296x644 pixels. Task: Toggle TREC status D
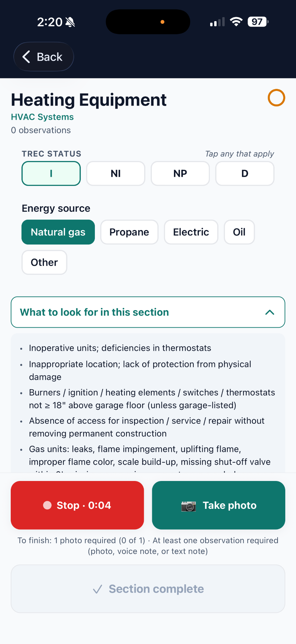(x=245, y=173)
